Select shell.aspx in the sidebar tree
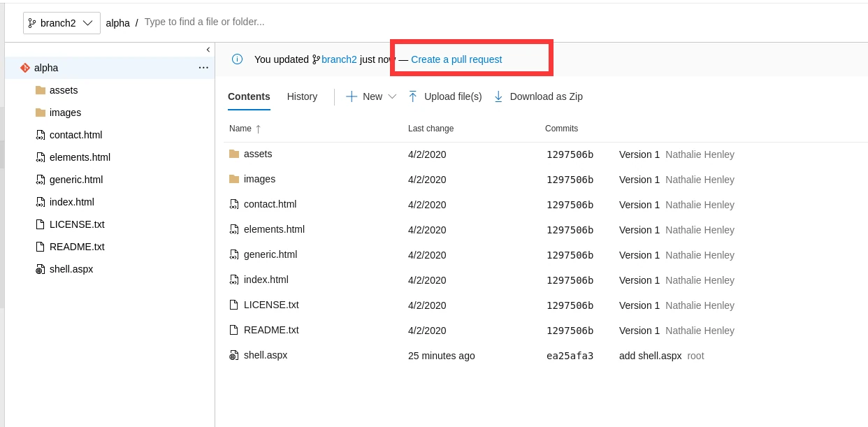 coord(71,269)
